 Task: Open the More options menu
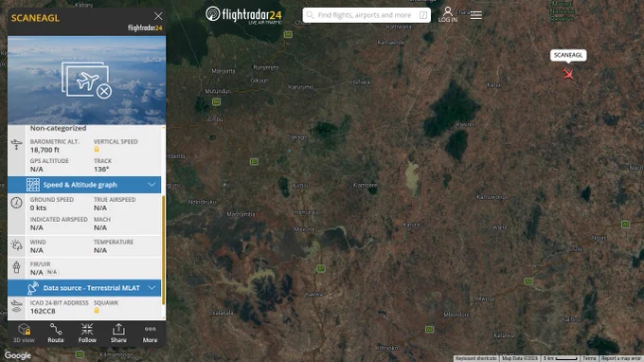[150, 334]
